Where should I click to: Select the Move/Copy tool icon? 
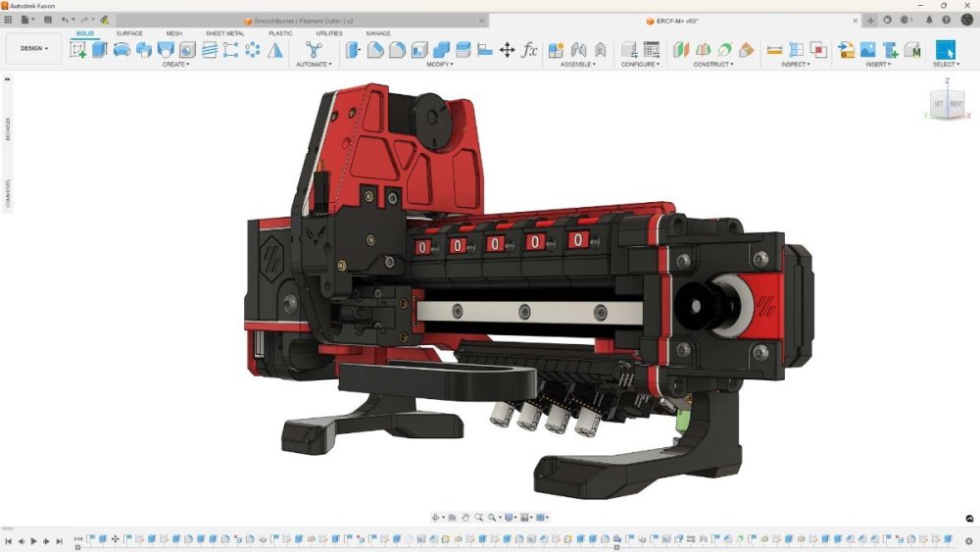point(507,49)
